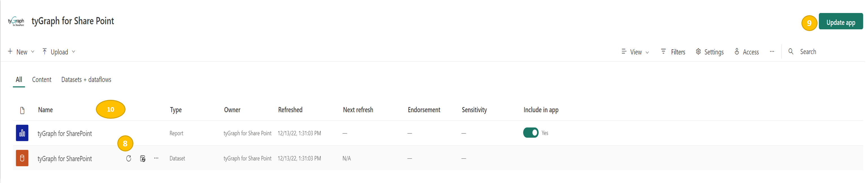Toggle Include in app for report

pos(530,133)
